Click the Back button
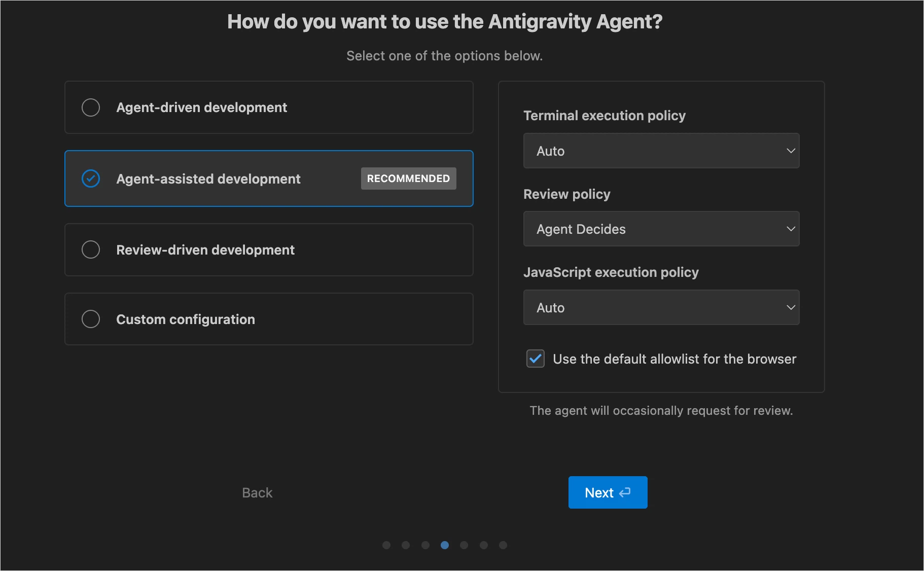The width and height of the screenshot is (924, 571). 257,492
